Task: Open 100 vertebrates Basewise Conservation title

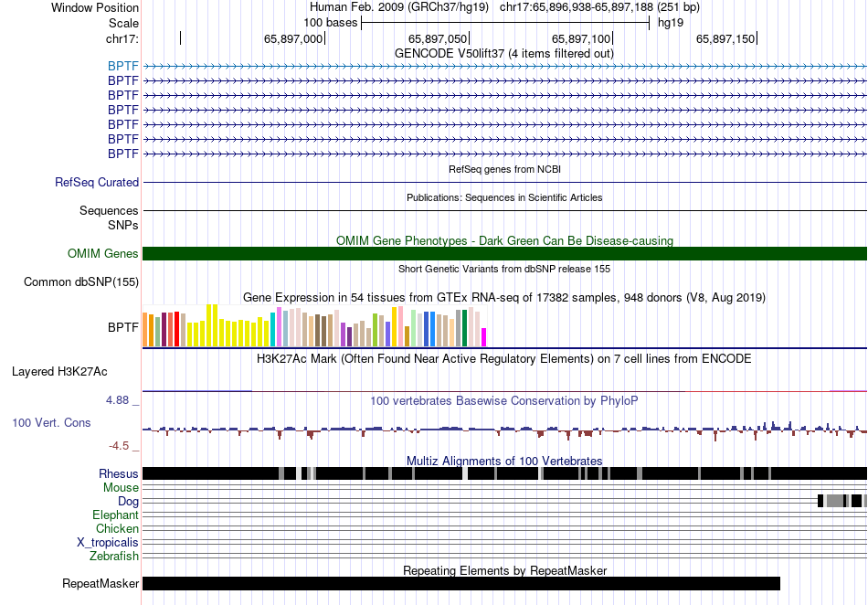Action: point(504,401)
